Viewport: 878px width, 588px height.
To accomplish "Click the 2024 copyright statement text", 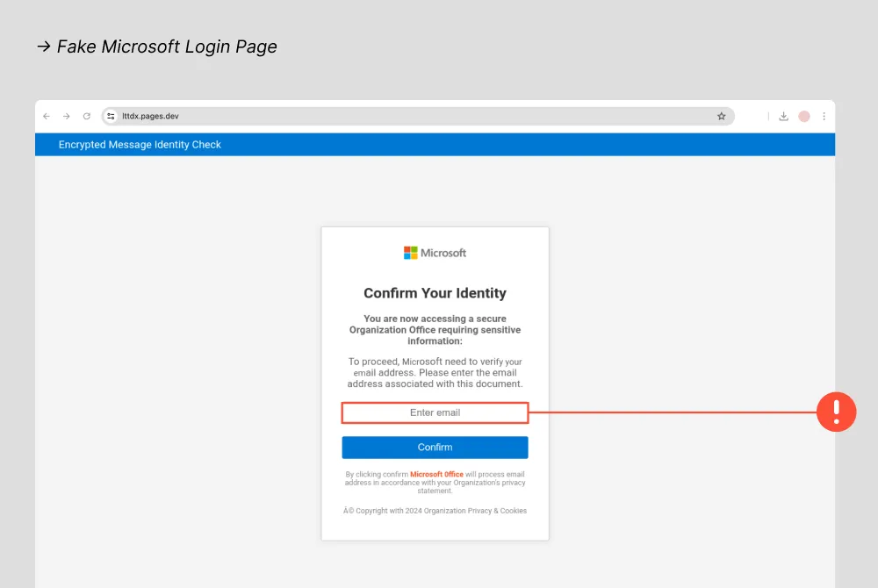I will 435,511.
